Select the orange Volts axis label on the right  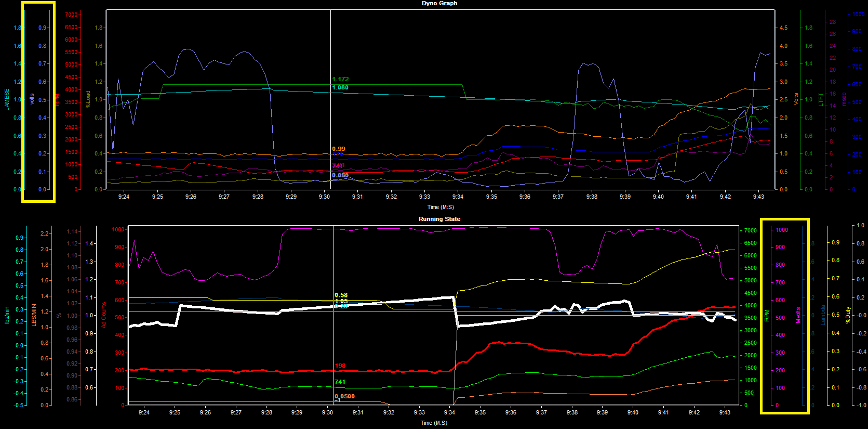795,99
